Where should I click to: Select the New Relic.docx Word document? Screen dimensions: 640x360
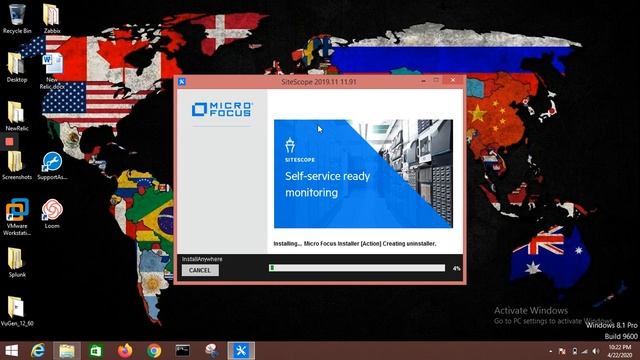tap(52, 71)
